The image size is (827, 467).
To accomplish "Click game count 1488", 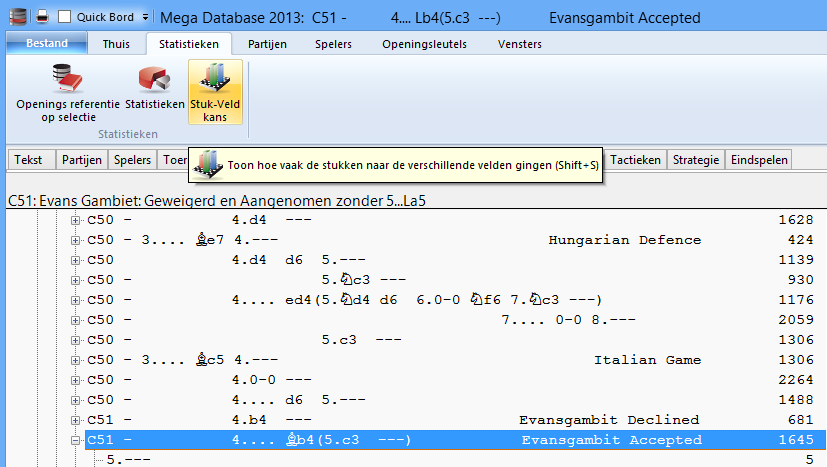I will (796, 400).
